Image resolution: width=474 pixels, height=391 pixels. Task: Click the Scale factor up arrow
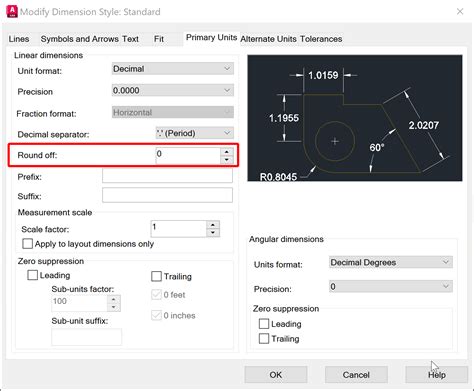click(x=213, y=225)
